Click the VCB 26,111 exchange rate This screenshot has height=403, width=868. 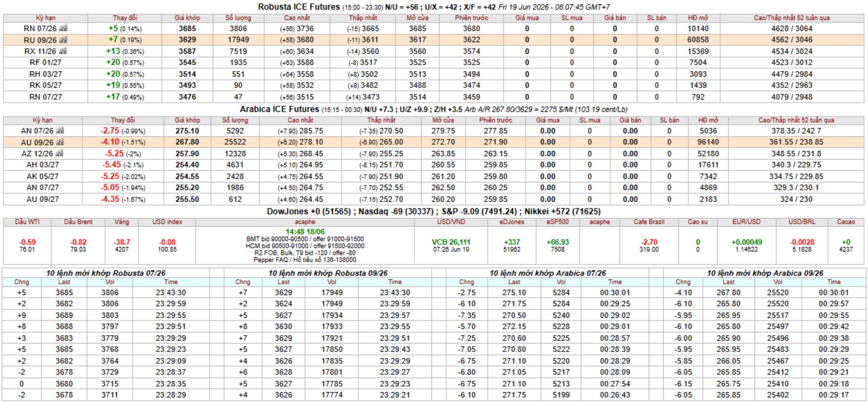coord(451,242)
